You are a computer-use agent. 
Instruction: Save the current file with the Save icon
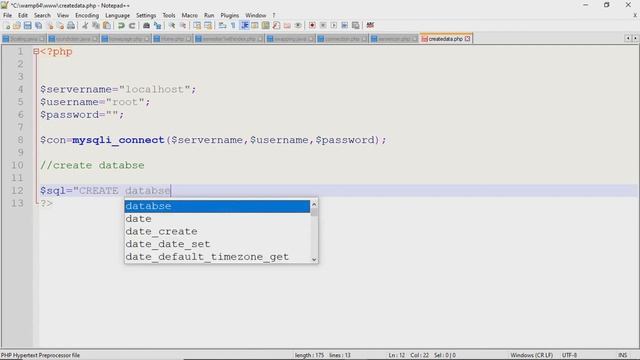(27, 26)
